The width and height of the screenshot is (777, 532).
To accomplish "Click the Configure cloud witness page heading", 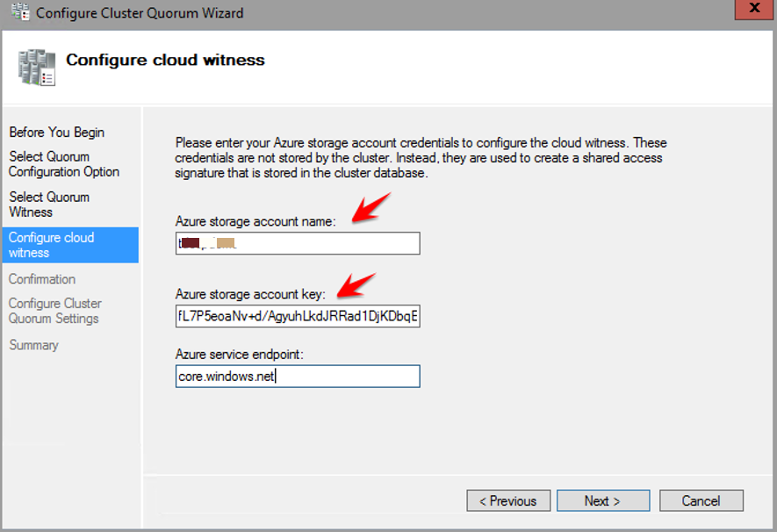I will coord(165,61).
